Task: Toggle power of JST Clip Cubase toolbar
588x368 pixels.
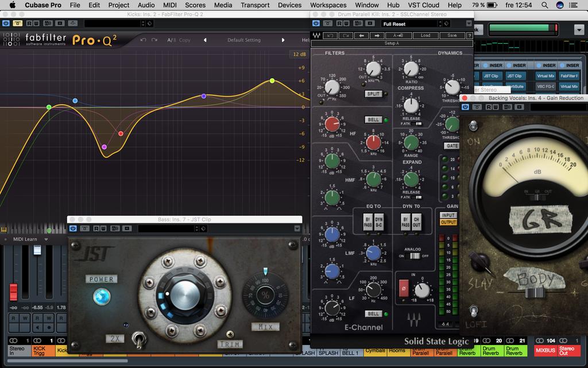Action: [x=73, y=228]
